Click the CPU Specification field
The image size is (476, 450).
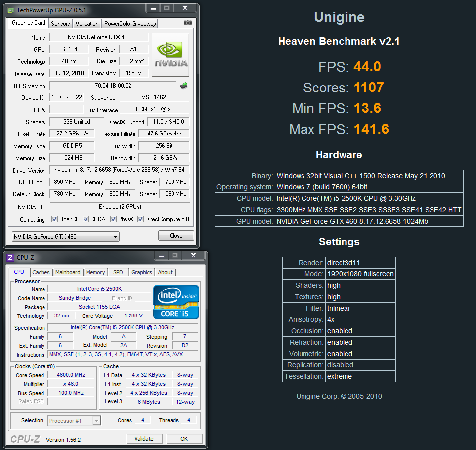(123, 327)
